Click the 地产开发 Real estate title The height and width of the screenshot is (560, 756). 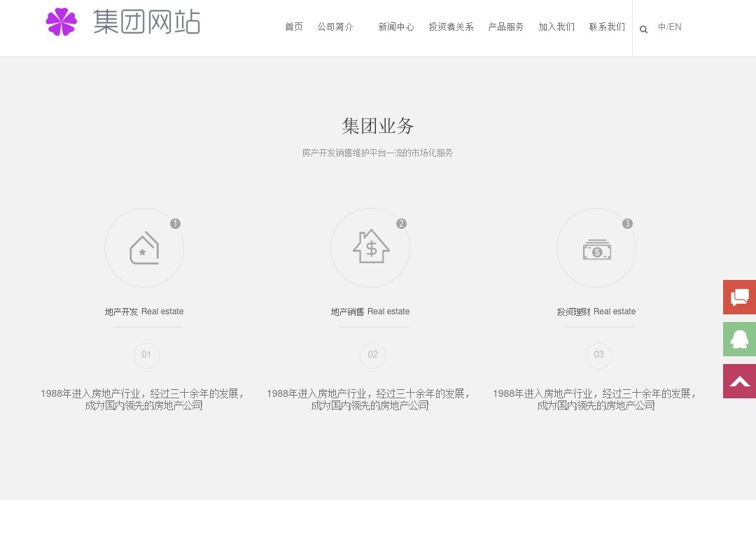(144, 311)
